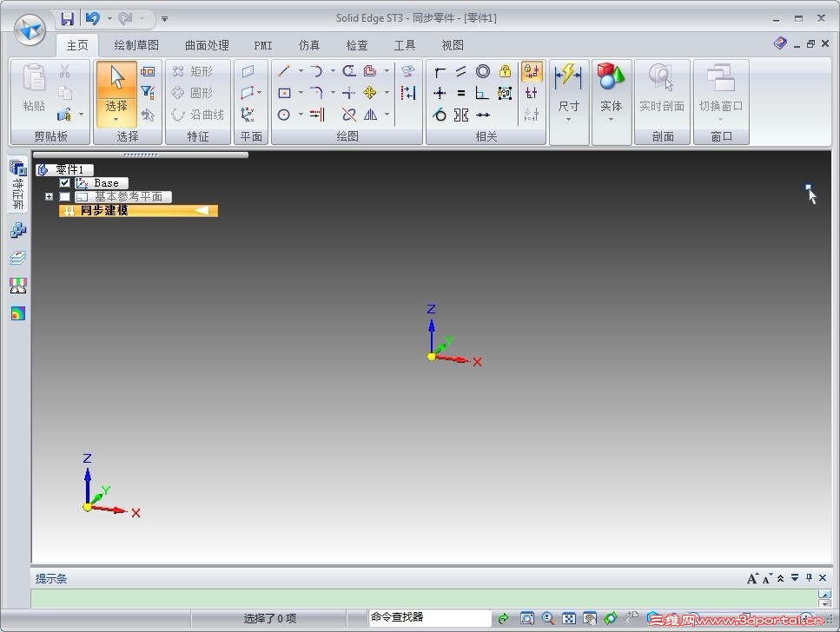Click the Fit view status bar icon
This screenshot has width=840, height=632.
(568, 619)
